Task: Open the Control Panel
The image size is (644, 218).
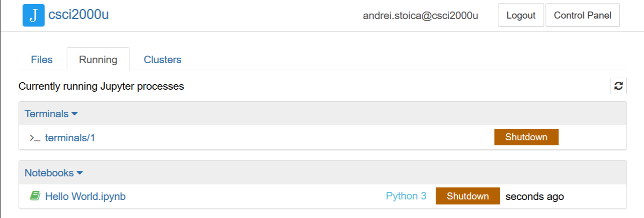Action: [x=582, y=16]
